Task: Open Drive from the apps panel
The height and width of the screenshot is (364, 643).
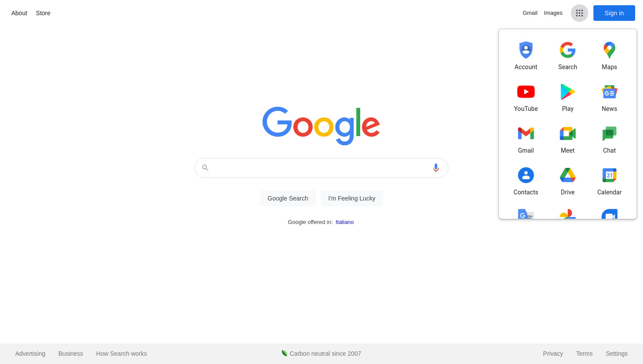Action: pos(567,181)
